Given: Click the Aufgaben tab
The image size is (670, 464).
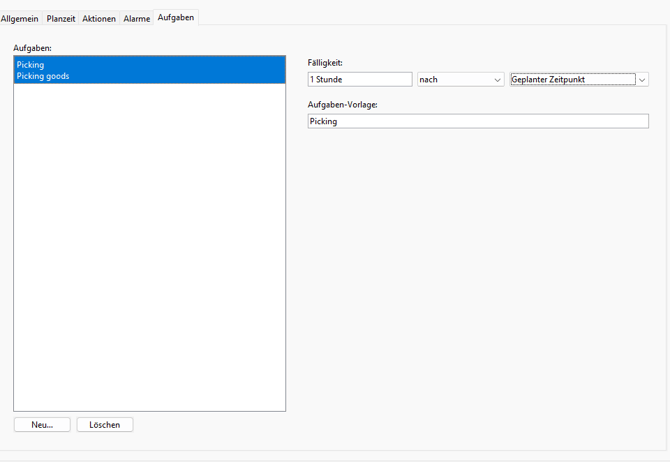Looking at the screenshot, I should click(x=176, y=18).
